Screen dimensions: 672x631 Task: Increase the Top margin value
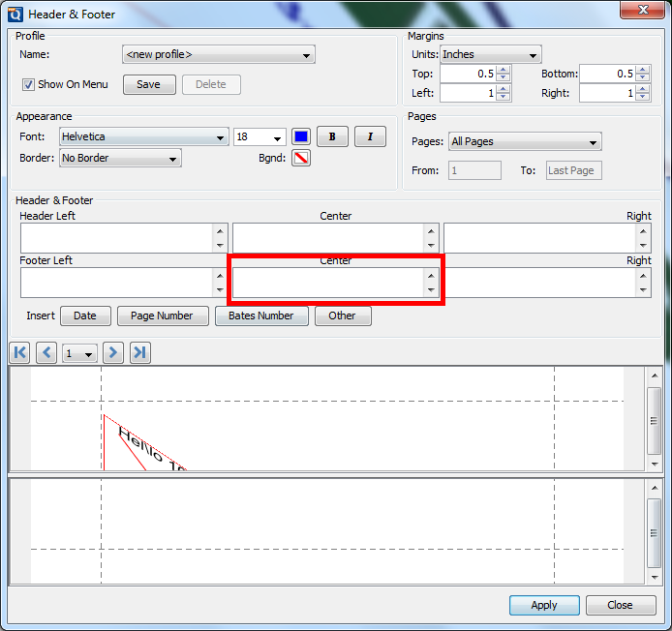pyautogui.click(x=504, y=70)
